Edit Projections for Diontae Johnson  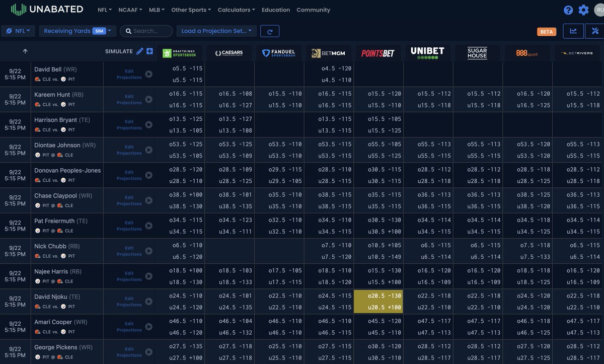click(x=129, y=150)
